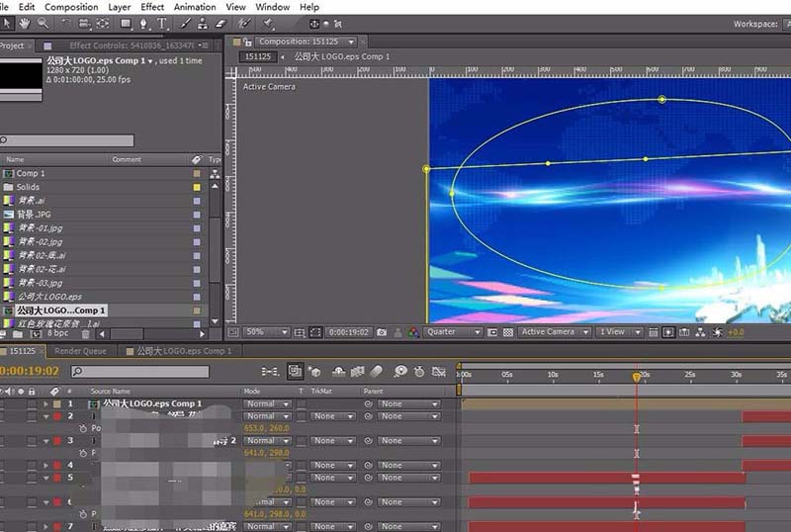Open the Quarter resolution dropdown
Screen dimensions: 791x532
pyautogui.click(x=453, y=332)
